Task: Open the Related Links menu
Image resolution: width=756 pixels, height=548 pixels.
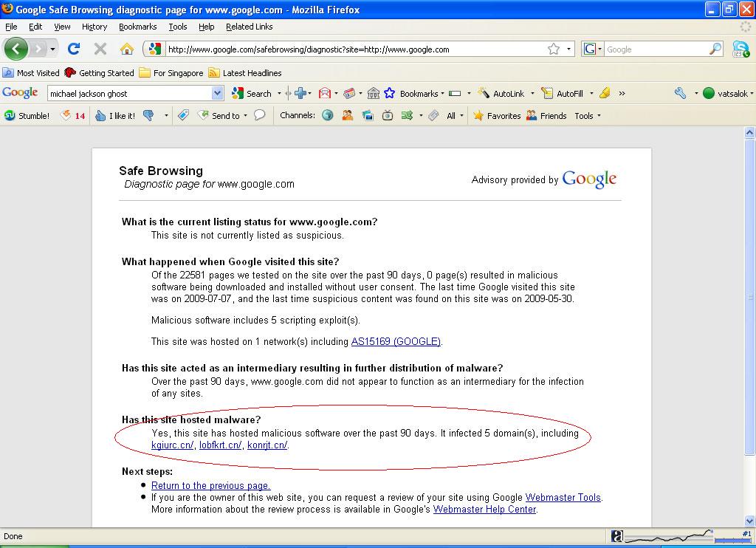Action: coord(250,27)
